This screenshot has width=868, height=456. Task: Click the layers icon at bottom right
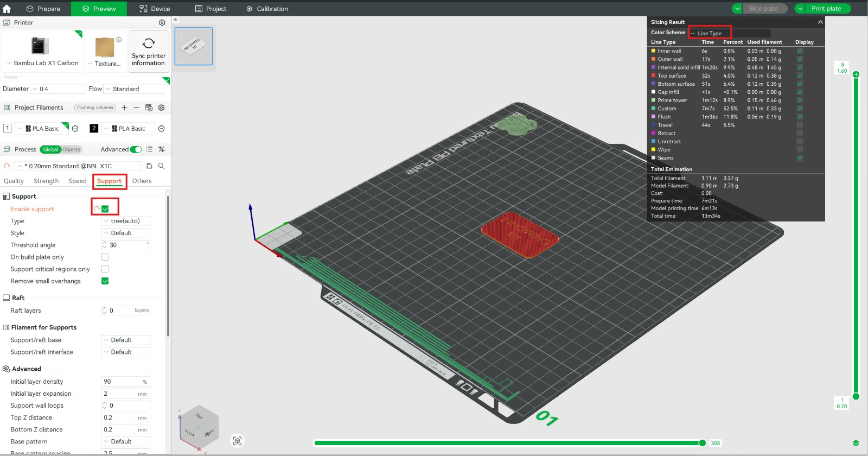(856, 443)
